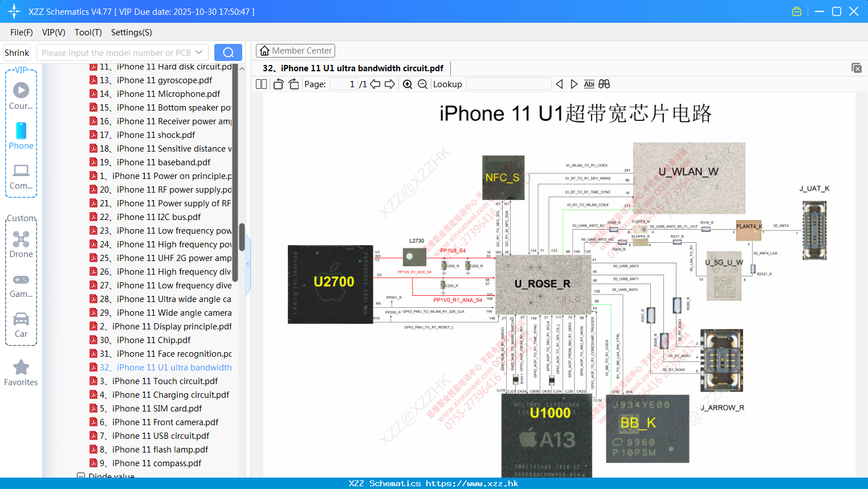This screenshot has height=489, width=868.
Task: Open iPhone 11 compass.pdf
Action: pyautogui.click(x=150, y=463)
